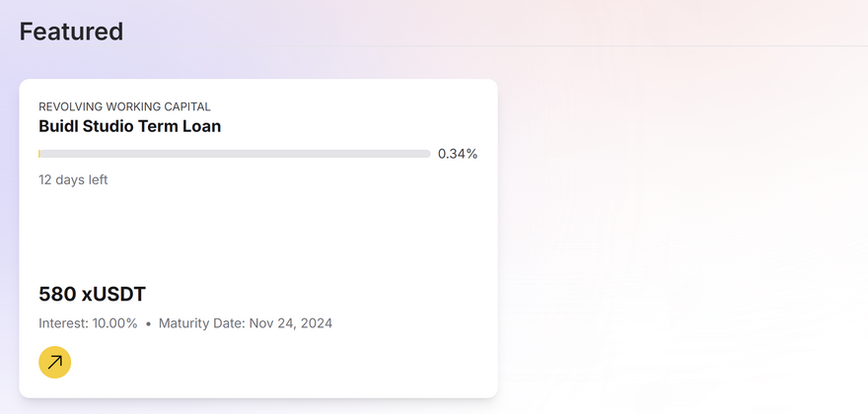Click the bullet separator between interest and maturity
This screenshot has width=868, height=414.
point(148,323)
